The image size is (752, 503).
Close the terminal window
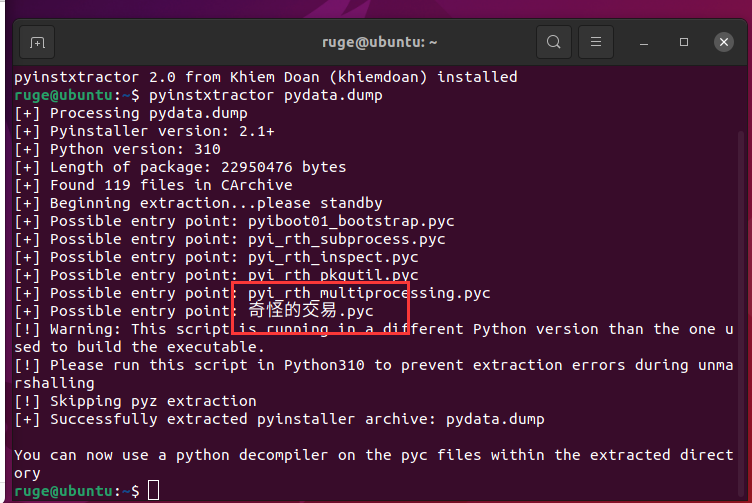click(x=724, y=43)
